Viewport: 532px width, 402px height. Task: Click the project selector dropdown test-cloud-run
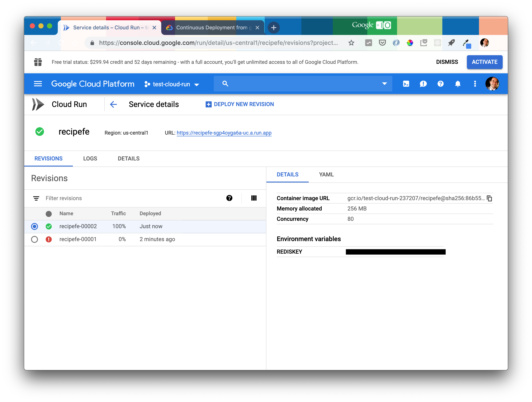173,84
